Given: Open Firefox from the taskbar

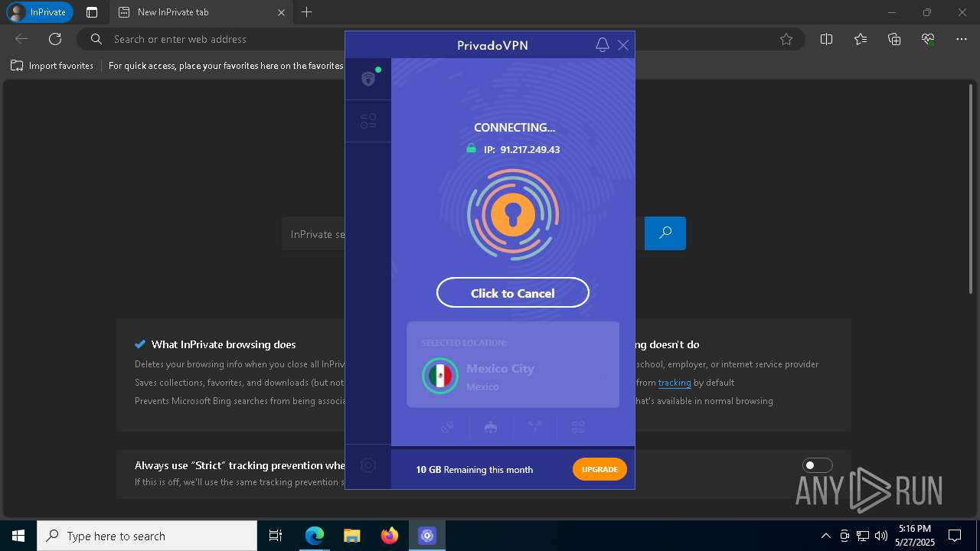Looking at the screenshot, I should pyautogui.click(x=390, y=536).
